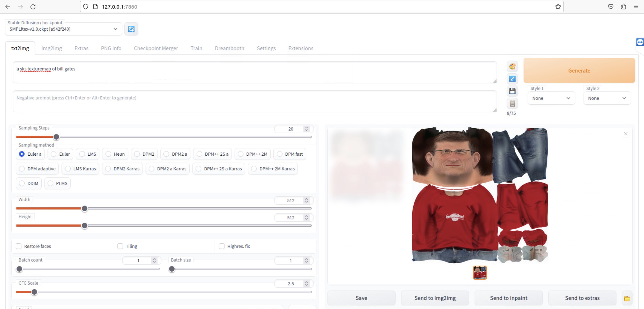Click the refresh checkpoints icon
Screen dimensions: 644x309
click(131, 29)
